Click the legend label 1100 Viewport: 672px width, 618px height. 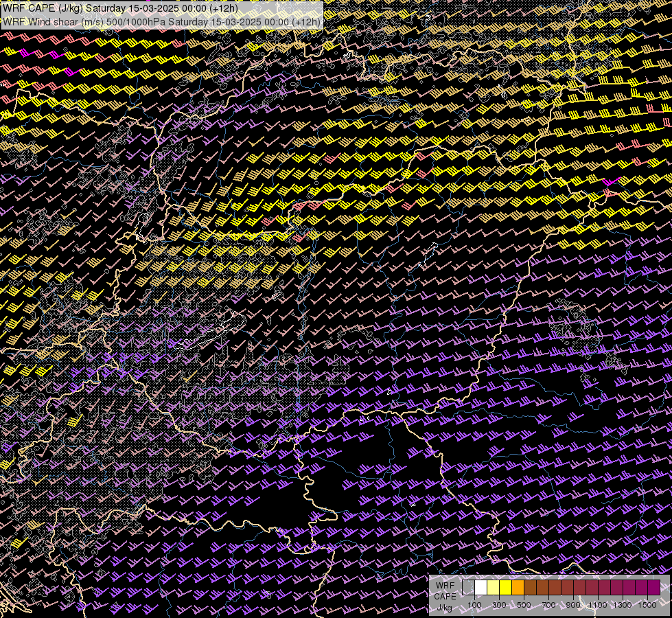coord(597,605)
